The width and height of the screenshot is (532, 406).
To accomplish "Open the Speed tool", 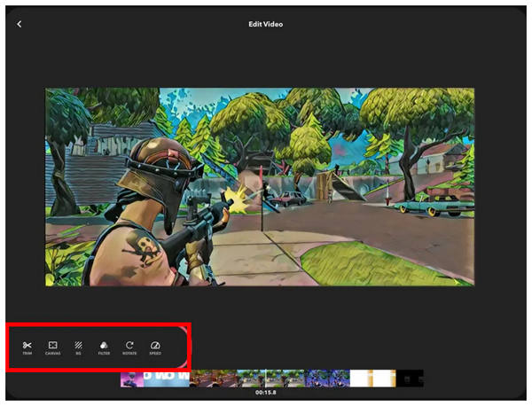I will pyautogui.click(x=155, y=348).
